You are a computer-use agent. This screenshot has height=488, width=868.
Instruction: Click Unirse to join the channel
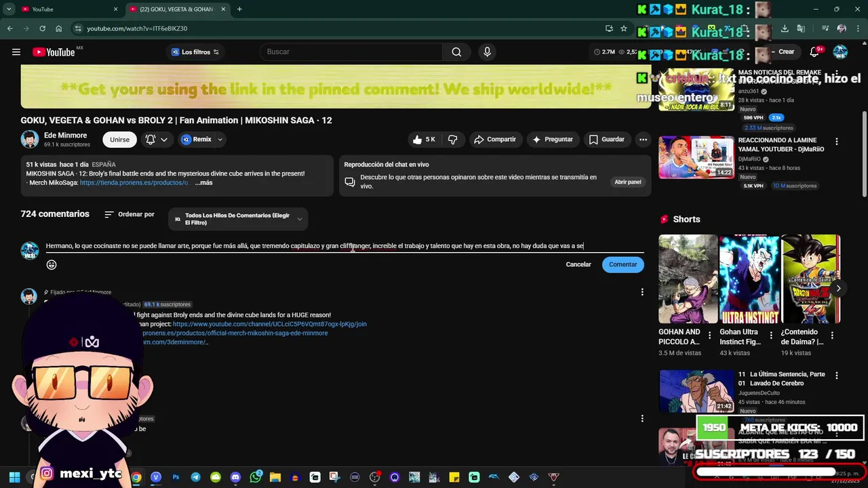[x=119, y=140]
